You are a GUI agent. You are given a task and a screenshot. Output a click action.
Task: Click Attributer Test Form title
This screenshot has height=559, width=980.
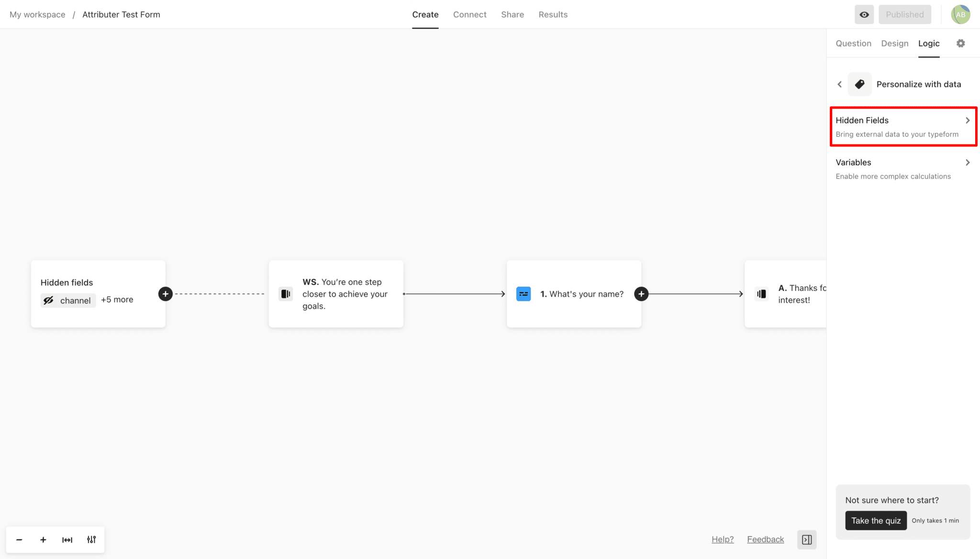click(x=121, y=14)
